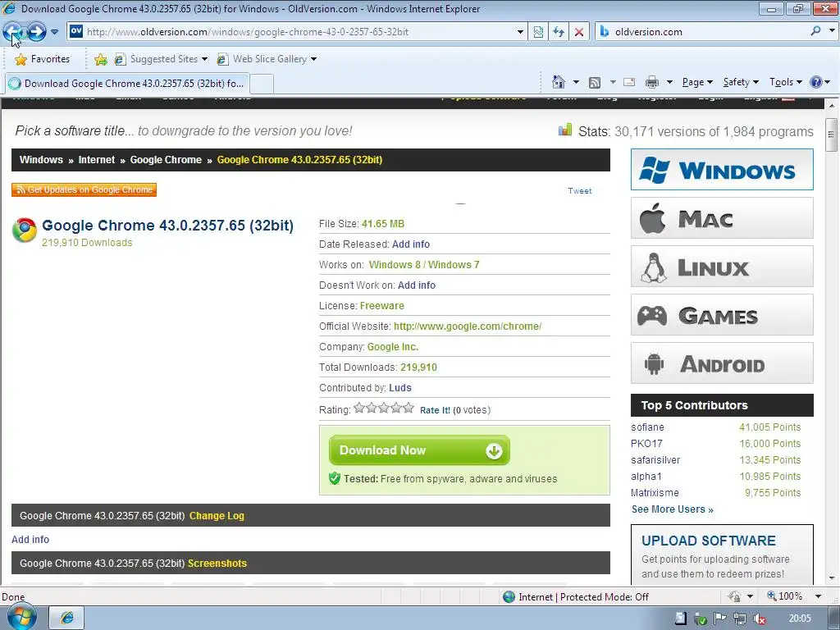The height and width of the screenshot is (630, 840).
Task: Click Google Inc. company link
Action: tap(393, 347)
